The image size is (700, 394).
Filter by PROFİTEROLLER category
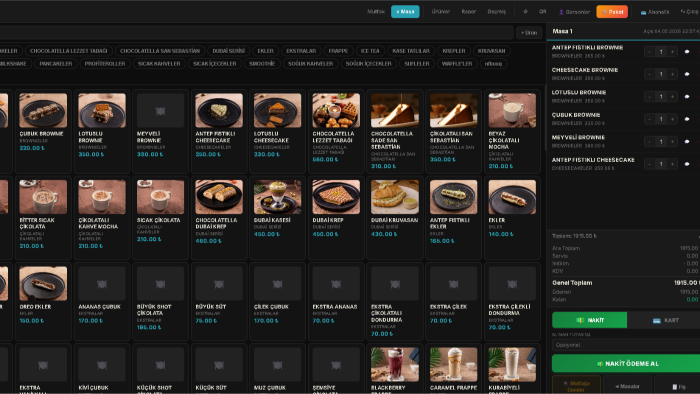(x=104, y=64)
